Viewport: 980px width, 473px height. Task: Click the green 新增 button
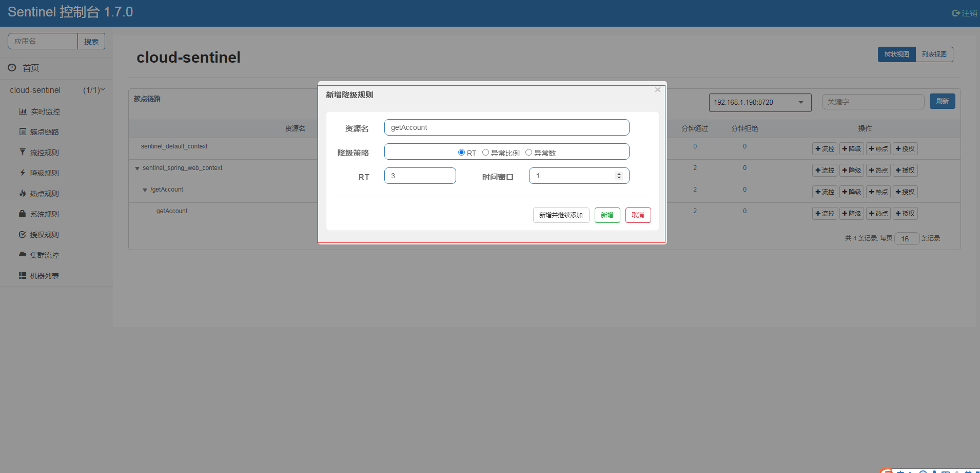coord(607,215)
